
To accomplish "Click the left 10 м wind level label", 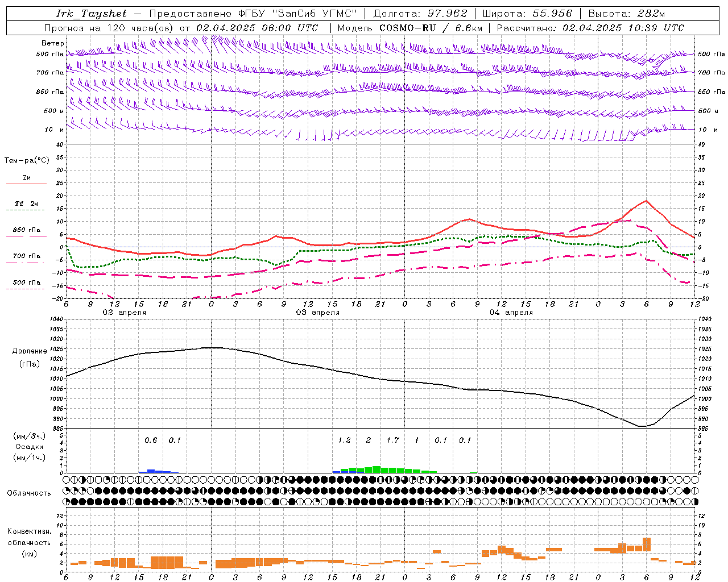I will [x=55, y=130].
